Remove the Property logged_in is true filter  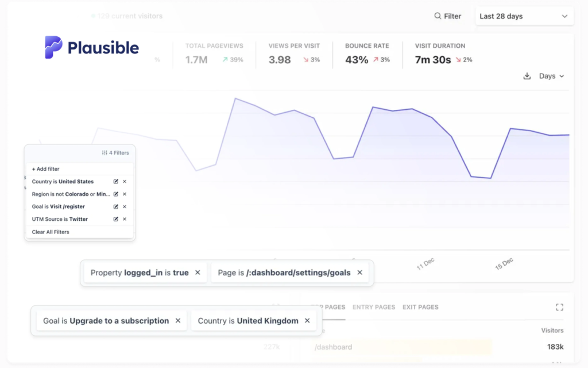[198, 273]
